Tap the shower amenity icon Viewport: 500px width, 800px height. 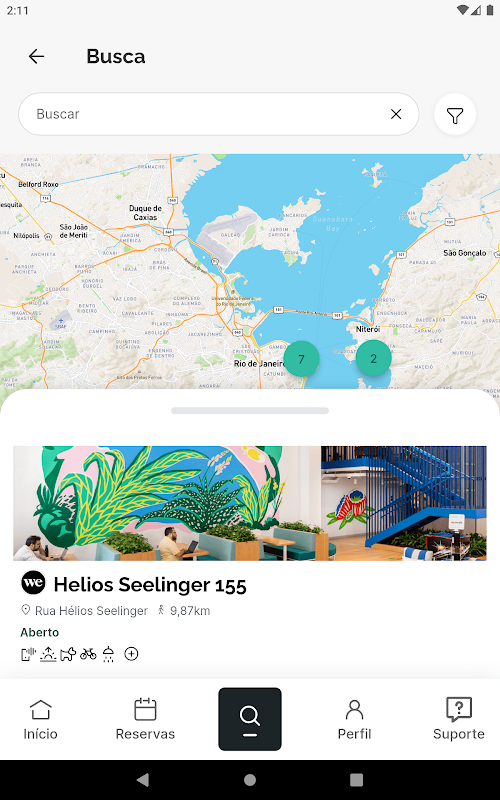(x=108, y=654)
